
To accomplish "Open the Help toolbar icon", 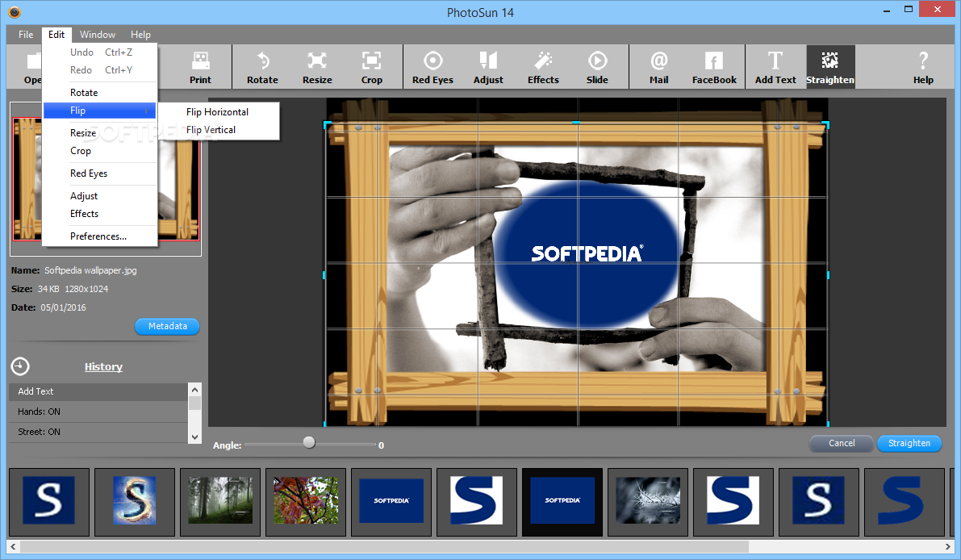I will (923, 68).
